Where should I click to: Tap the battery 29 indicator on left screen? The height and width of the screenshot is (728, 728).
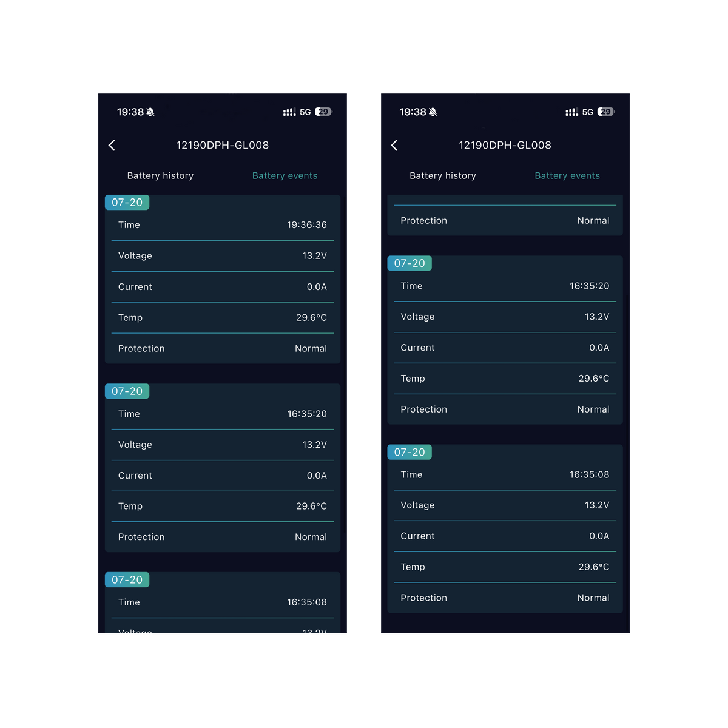point(323,112)
